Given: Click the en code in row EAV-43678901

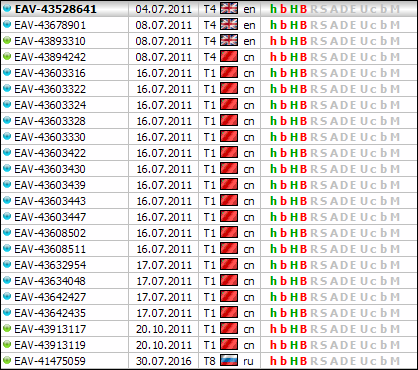Looking at the screenshot, I should pos(249,26).
